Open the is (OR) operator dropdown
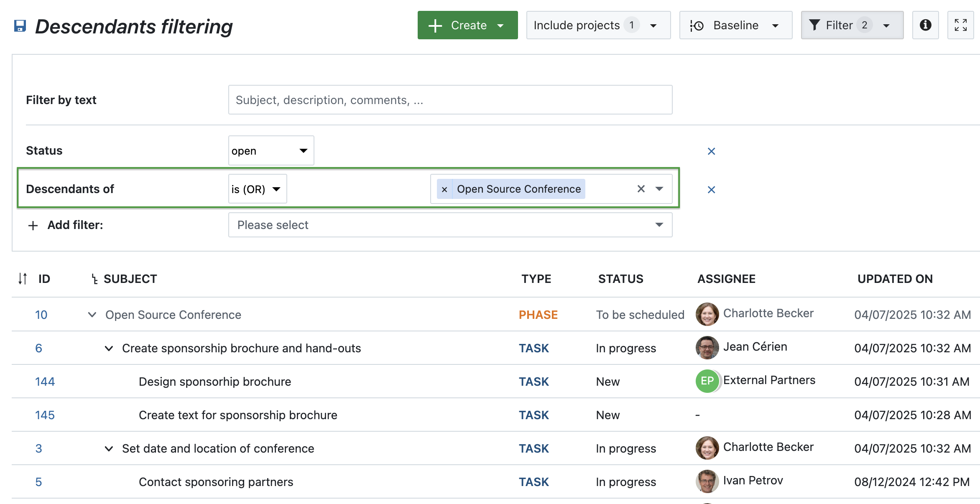 pos(257,189)
